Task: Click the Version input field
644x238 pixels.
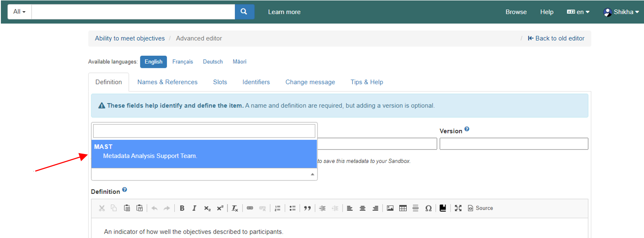Action: 513,144
